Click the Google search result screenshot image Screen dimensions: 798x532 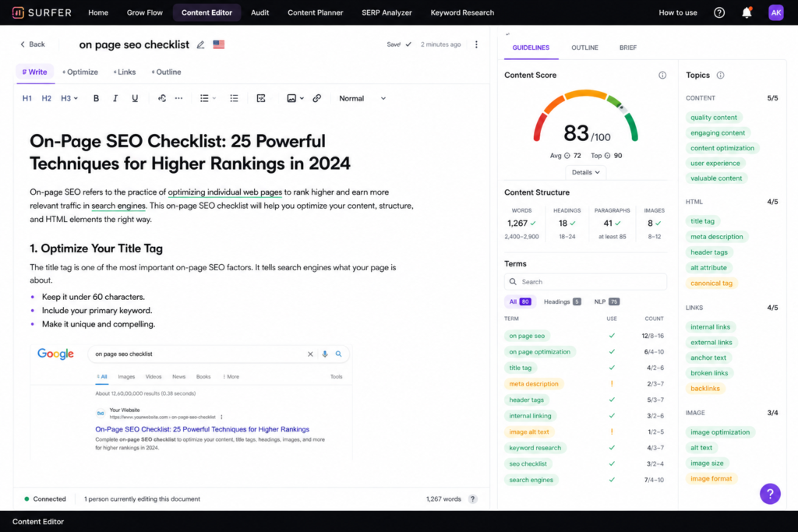point(191,401)
